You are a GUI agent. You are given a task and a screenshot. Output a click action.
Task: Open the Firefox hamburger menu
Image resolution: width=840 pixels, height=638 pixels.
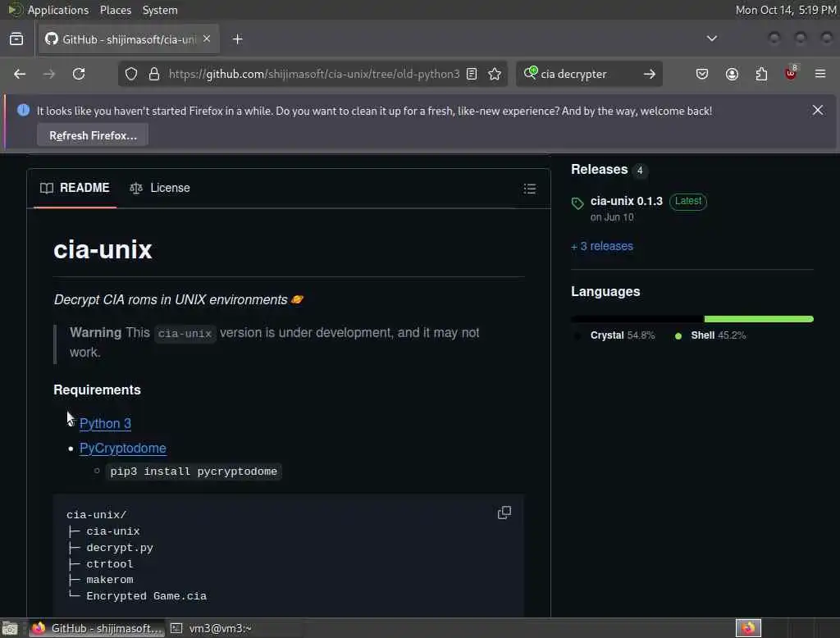(820, 74)
